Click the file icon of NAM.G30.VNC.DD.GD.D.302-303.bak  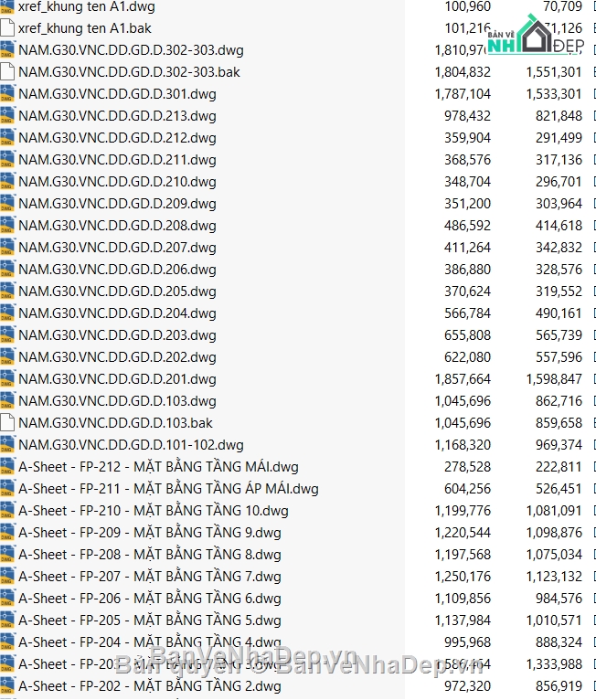point(7,71)
